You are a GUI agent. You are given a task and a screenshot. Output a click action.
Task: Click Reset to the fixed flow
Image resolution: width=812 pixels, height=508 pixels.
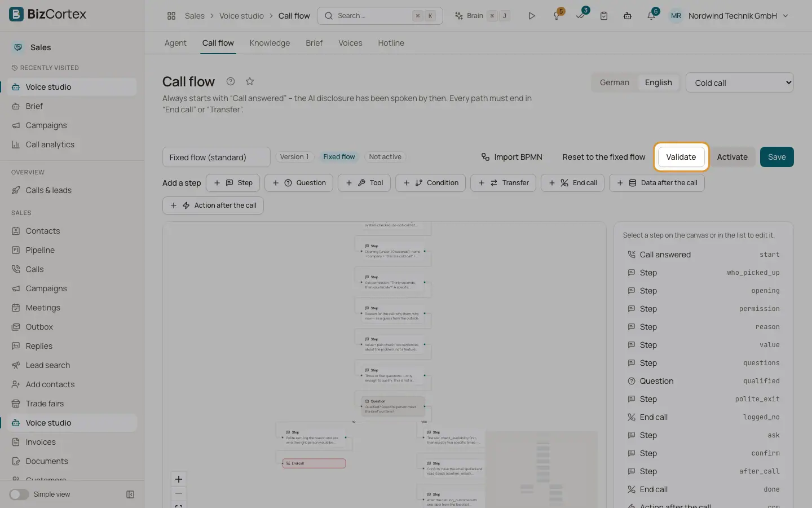(604, 157)
